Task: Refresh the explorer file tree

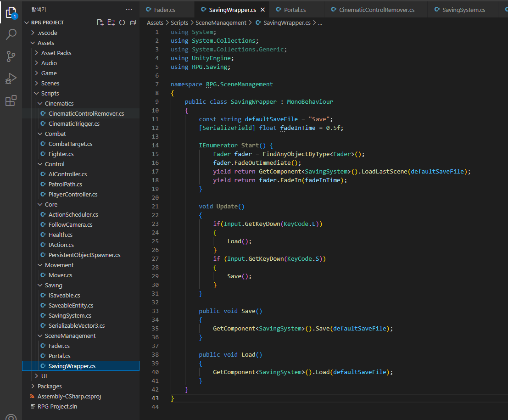Action: pos(122,22)
